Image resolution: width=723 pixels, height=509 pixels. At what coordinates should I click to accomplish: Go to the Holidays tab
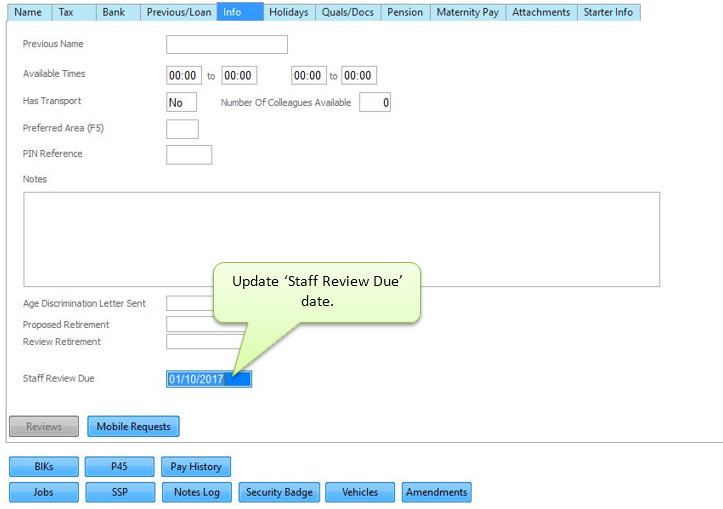pos(288,12)
